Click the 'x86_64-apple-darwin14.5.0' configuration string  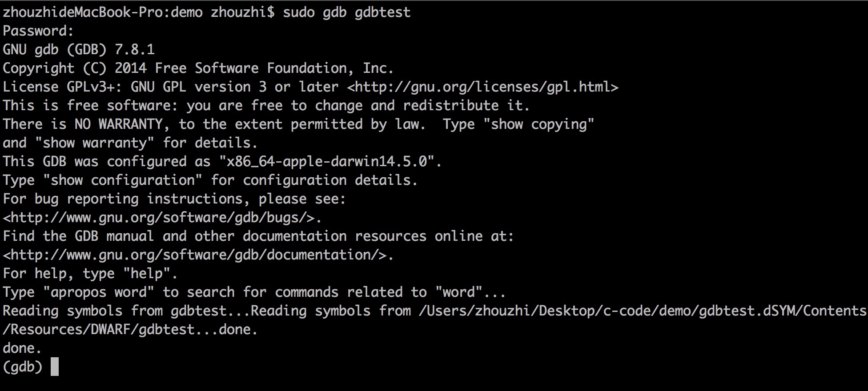327,162
